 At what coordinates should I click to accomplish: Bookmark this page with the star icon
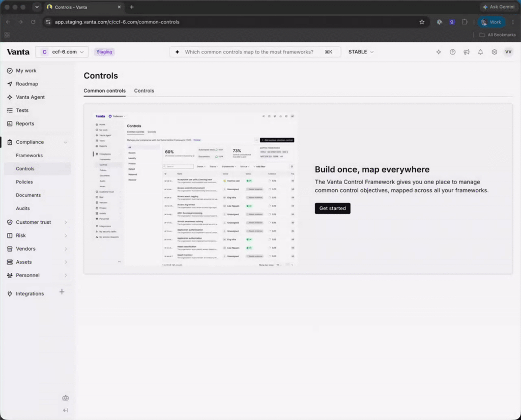(x=422, y=22)
